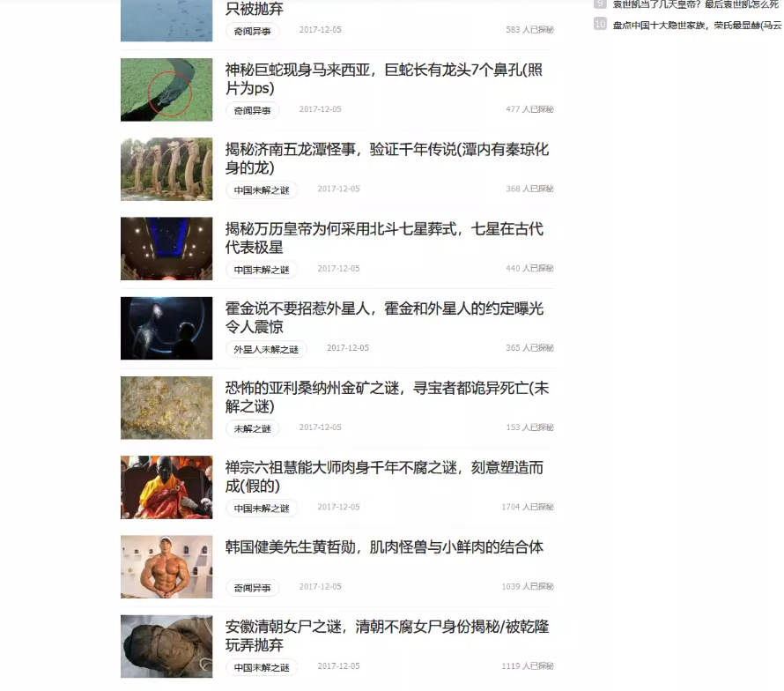Click the number 9 ranking badge in sidebar
The width and height of the screenshot is (784, 691).
600,4
